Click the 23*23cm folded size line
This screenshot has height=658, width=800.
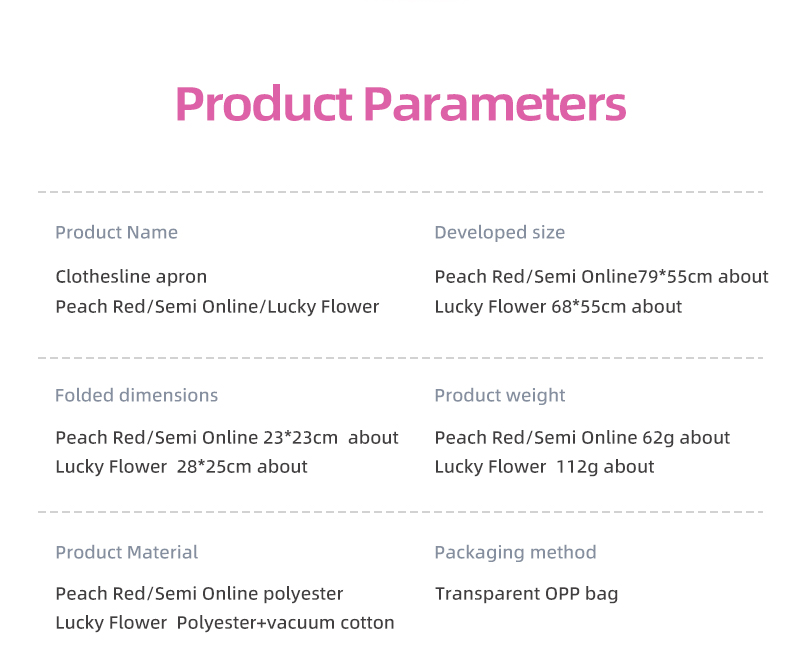coord(227,438)
